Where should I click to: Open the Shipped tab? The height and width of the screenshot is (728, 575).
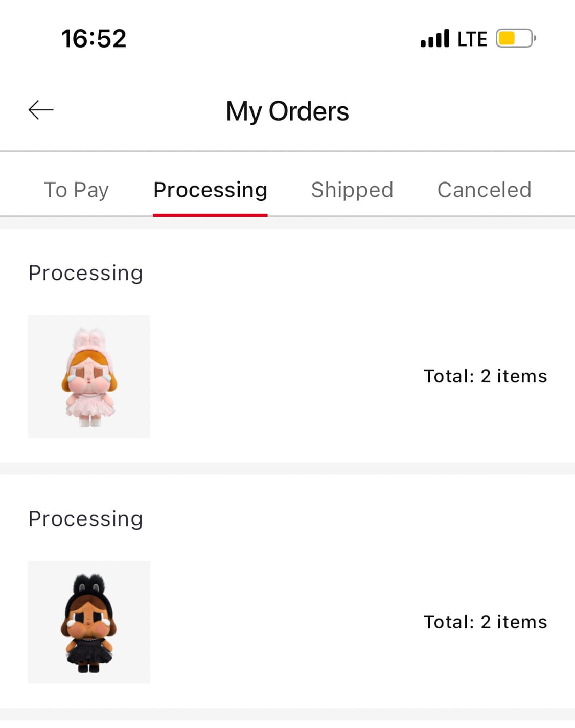point(352,190)
